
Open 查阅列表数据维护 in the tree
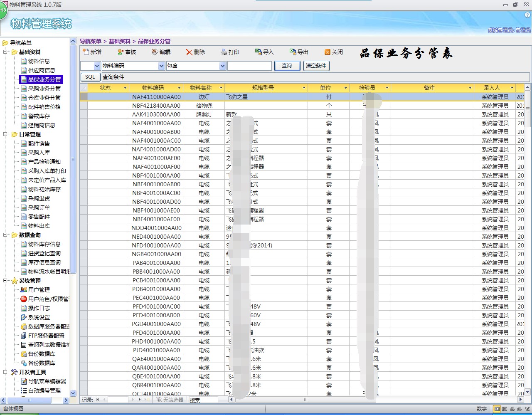point(49,345)
